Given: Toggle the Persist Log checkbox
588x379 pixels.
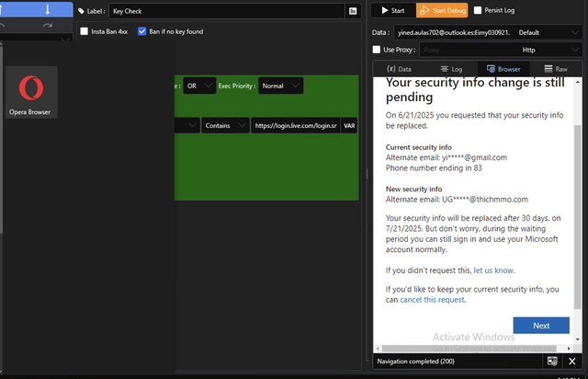Looking at the screenshot, I should pyautogui.click(x=478, y=10).
